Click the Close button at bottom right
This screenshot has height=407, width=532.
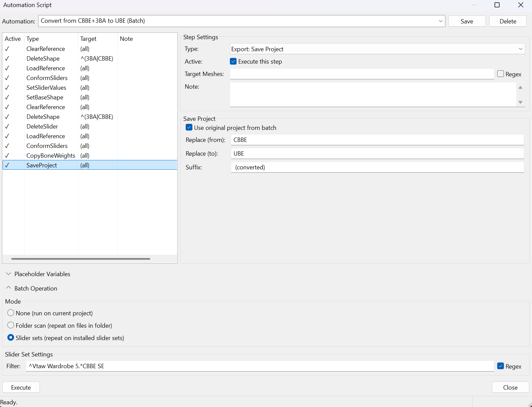(510, 387)
